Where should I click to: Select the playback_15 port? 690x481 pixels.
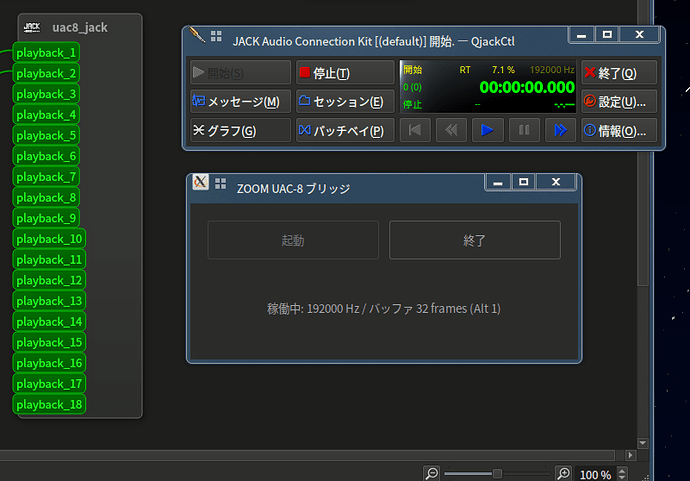pos(49,342)
